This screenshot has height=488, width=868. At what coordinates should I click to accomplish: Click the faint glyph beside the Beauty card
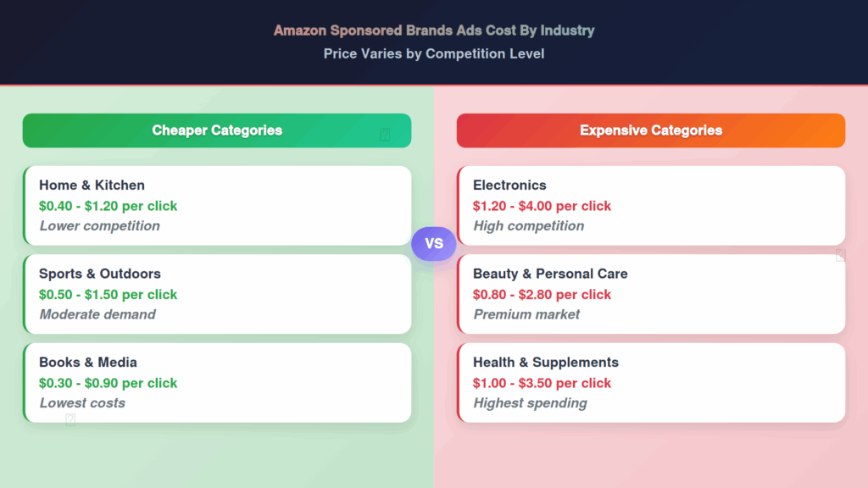tap(840, 255)
